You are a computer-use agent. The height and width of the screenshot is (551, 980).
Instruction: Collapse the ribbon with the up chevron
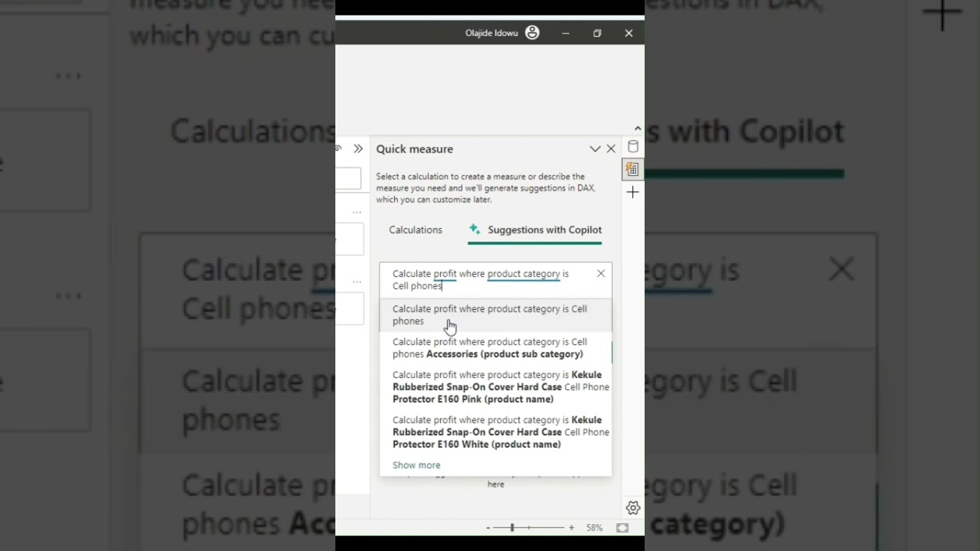638,129
